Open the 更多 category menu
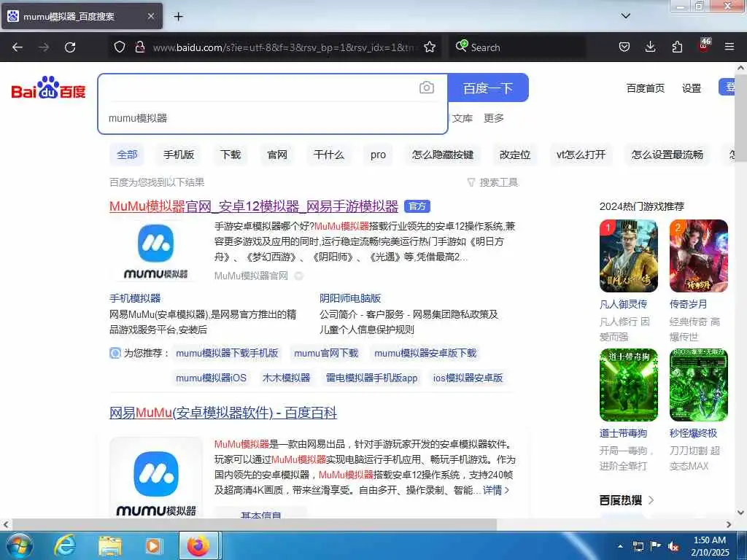Viewport: 747px width, 560px height. (x=494, y=118)
